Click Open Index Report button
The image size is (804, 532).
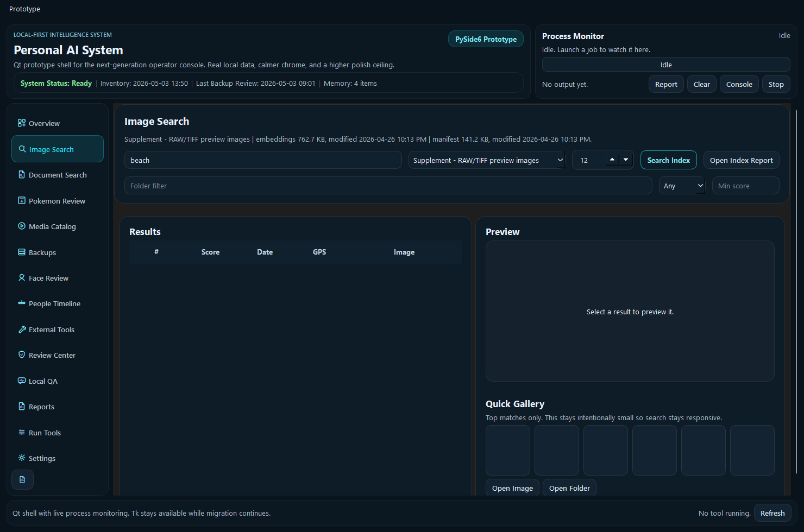point(742,160)
